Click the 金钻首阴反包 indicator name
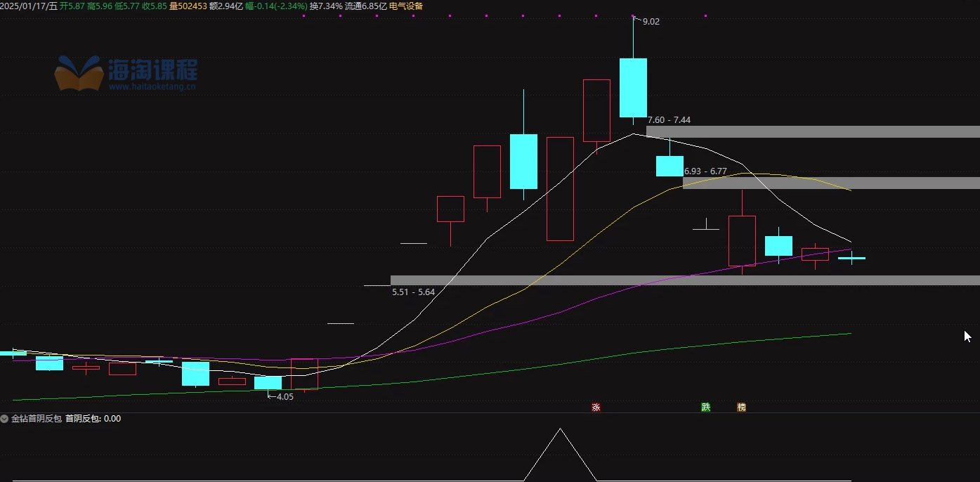Viewport: 980px width, 482px height. (37, 419)
